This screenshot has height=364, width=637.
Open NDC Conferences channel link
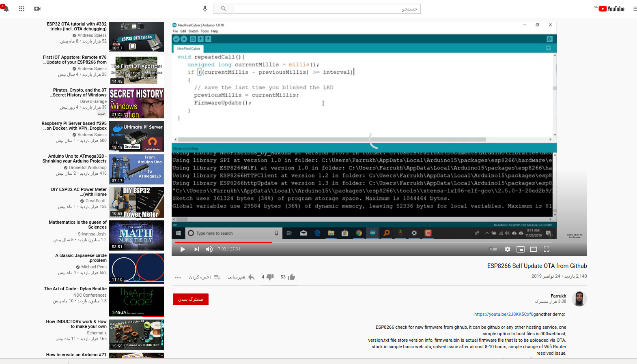(90, 295)
